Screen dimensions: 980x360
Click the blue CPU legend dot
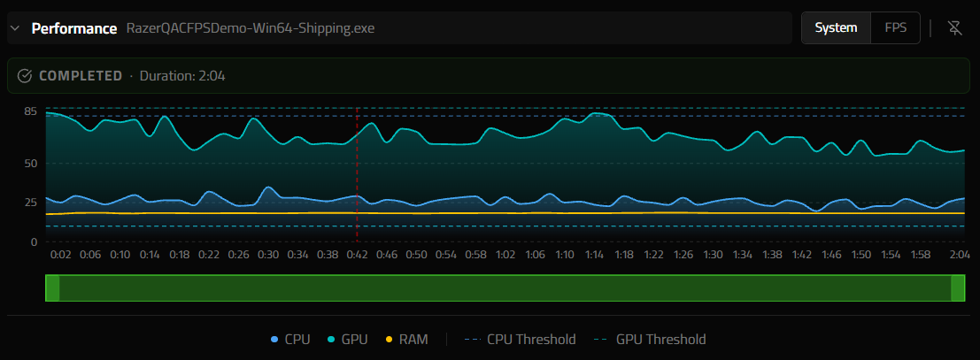point(274,340)
